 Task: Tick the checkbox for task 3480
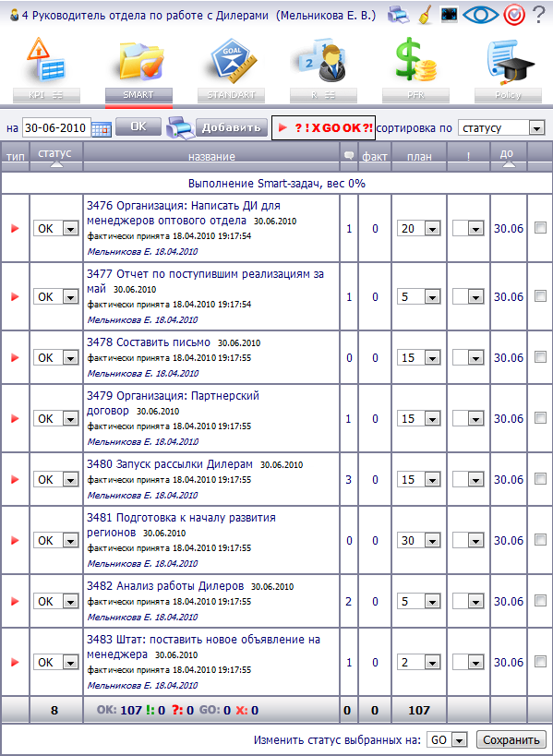(x=540, y=479)
